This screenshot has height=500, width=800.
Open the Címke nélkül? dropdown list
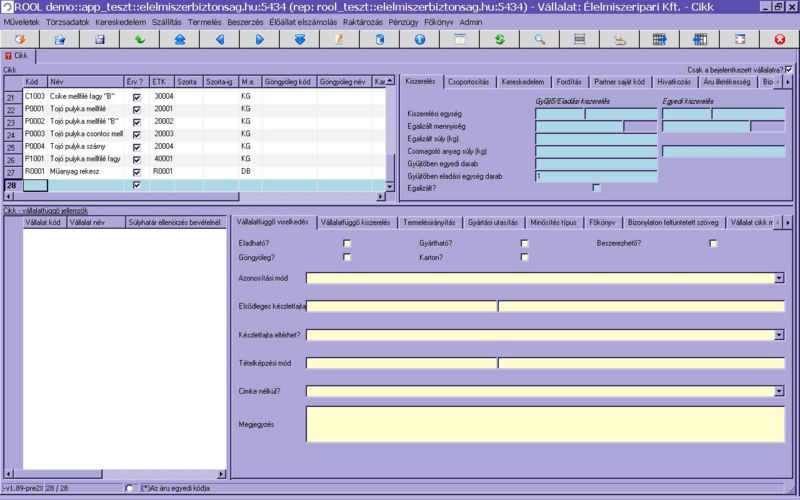click(x=779, y=391)
